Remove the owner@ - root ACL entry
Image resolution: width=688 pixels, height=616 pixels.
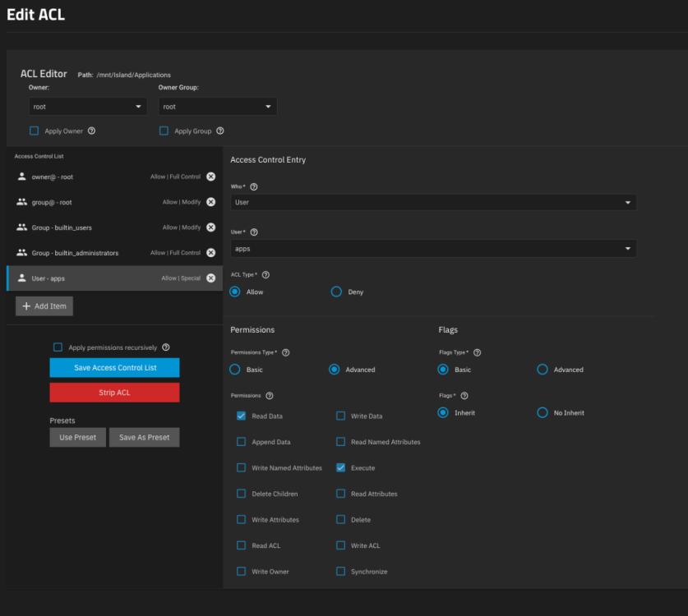[x=210, y=177]
